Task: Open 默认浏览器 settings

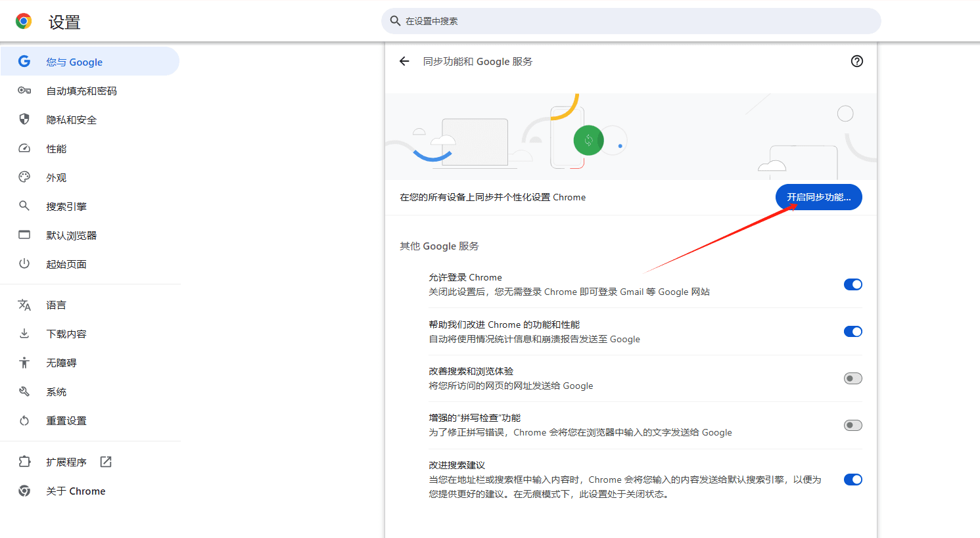Action: coord(89,235)
